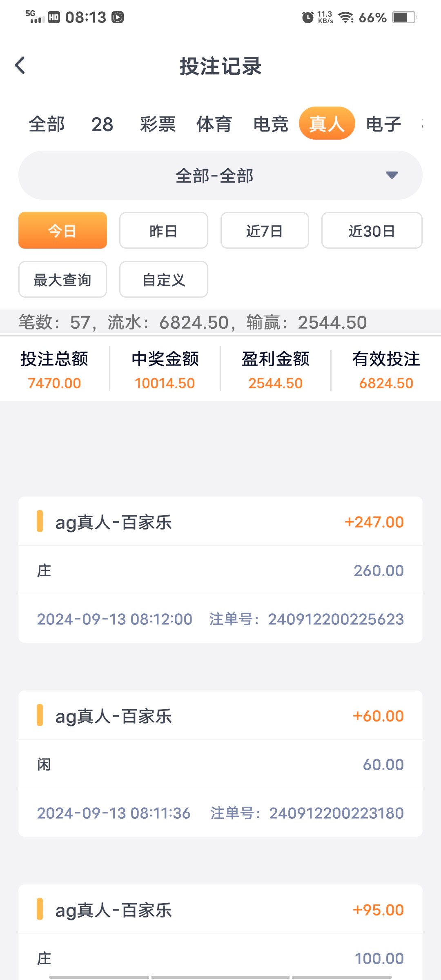Screen dimensions: 441x980
Task: Switch to the 全部 category tab
Action: [47, 124]
